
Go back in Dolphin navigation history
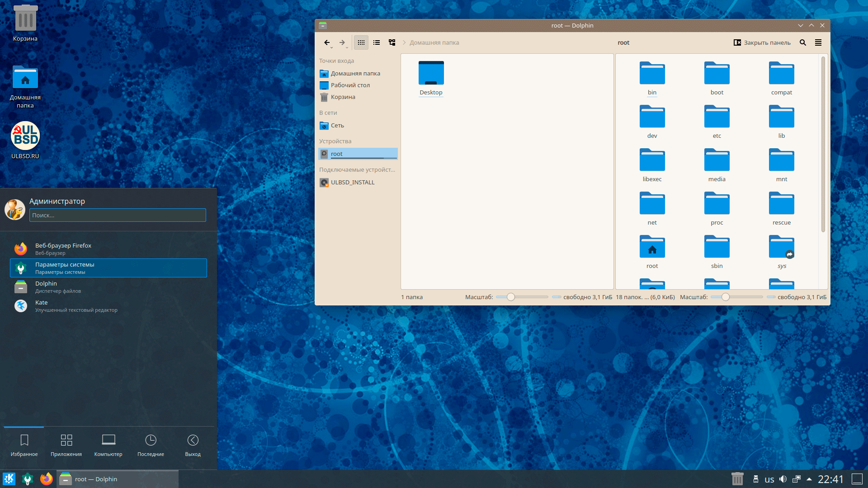point(326,42)
